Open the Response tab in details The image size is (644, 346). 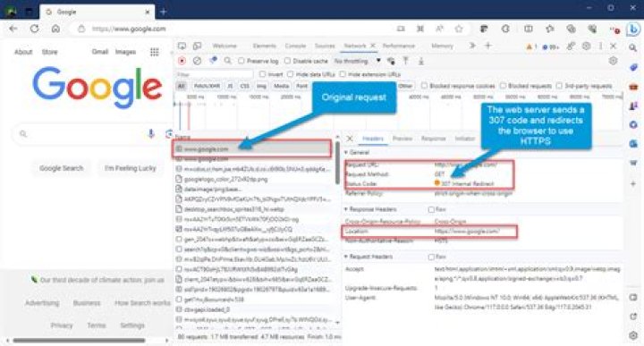tap(433, 139)
